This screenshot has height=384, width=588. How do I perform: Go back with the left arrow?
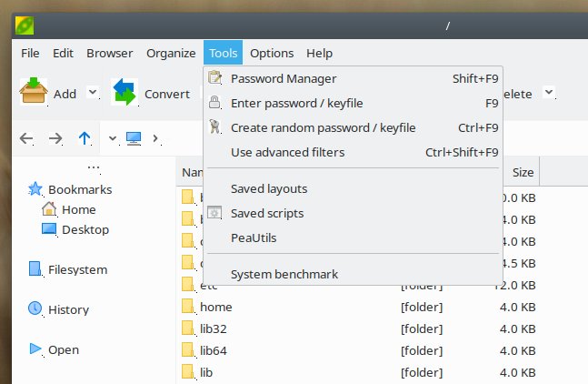pyautogui.click(x=27, y=138)
